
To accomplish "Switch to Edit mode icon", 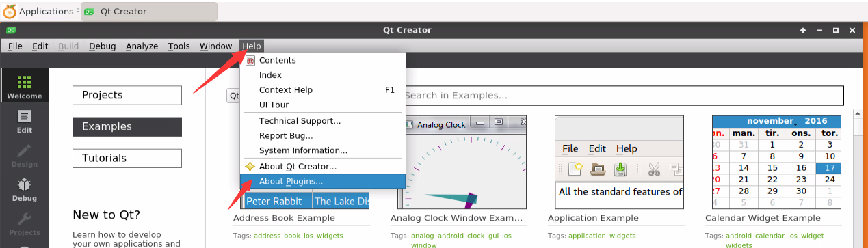I will 24,120.
